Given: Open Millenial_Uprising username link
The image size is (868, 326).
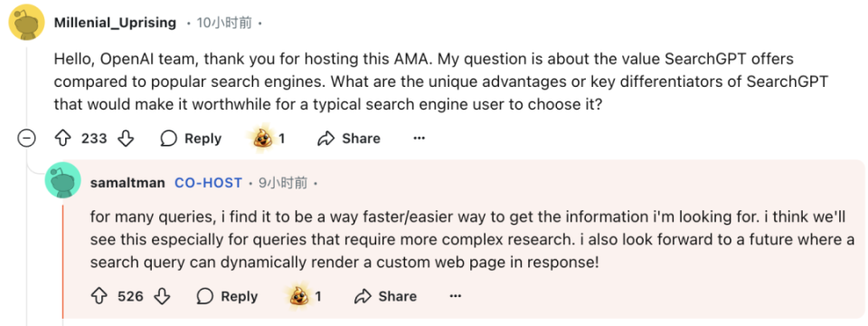Looking at the screenshot, I should (115, 23).
